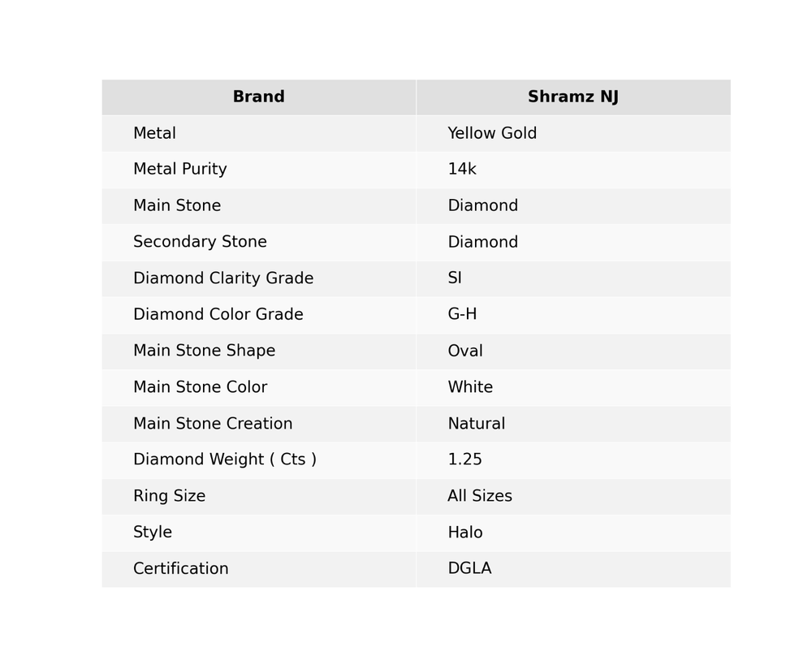Select Diamond value in Secondary Stone row
Screen dimensions: 812x660
click(482, 243)
